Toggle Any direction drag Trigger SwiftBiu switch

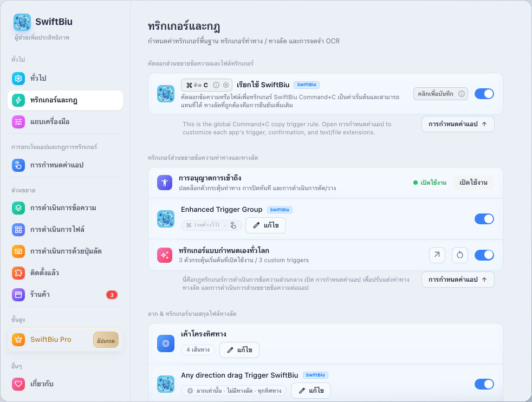tap(484, 384)
